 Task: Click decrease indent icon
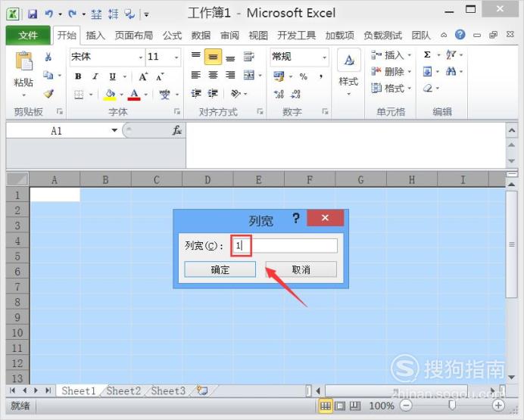tap(196, 94)
